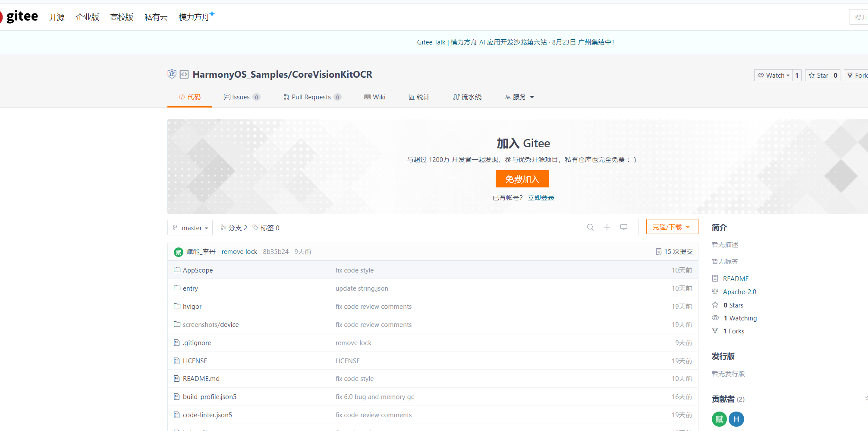Open the README link in sidebar
This screenshot has height=431, width=868.
click(x=736, y=279)
